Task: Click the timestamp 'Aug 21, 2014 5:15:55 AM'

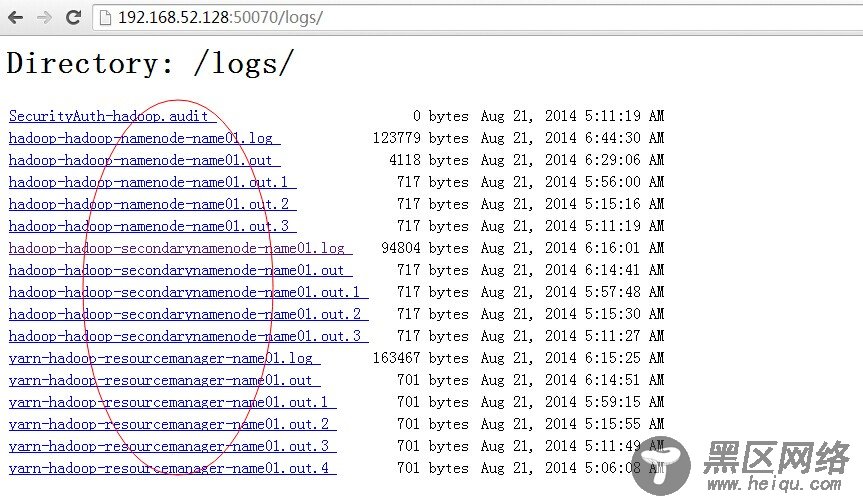Action: 572,424
